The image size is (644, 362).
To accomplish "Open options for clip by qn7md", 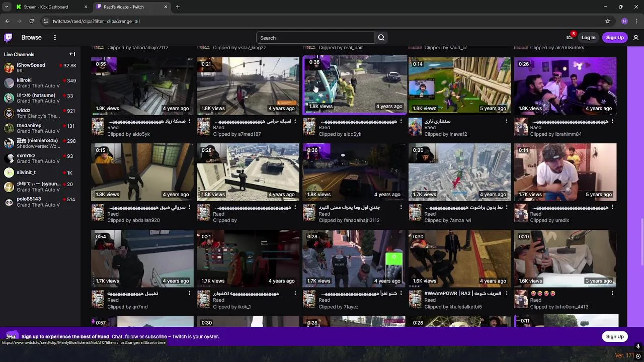I will [190, 293].
